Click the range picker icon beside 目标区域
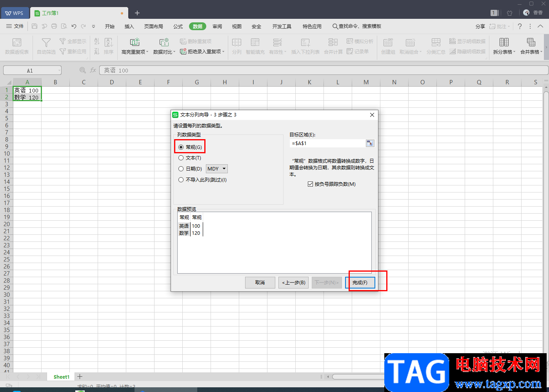 370,143
